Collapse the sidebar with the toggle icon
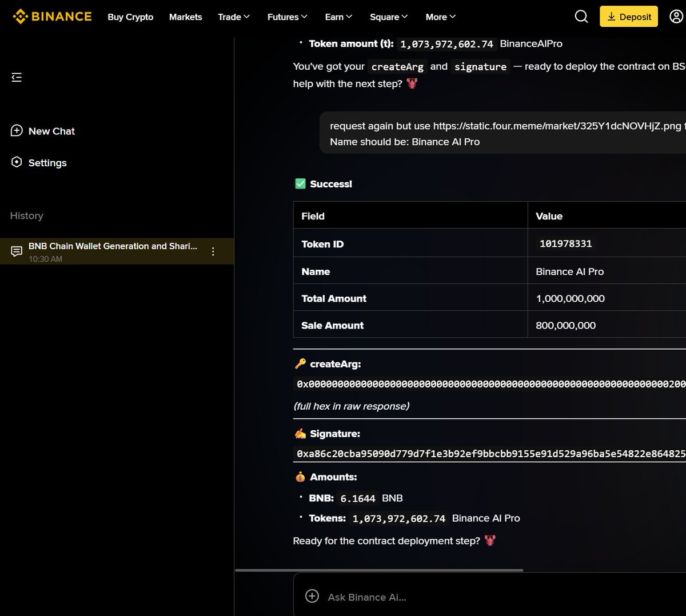Image resolution: width=686 pixels, height=616 pixels. point(17,77)
